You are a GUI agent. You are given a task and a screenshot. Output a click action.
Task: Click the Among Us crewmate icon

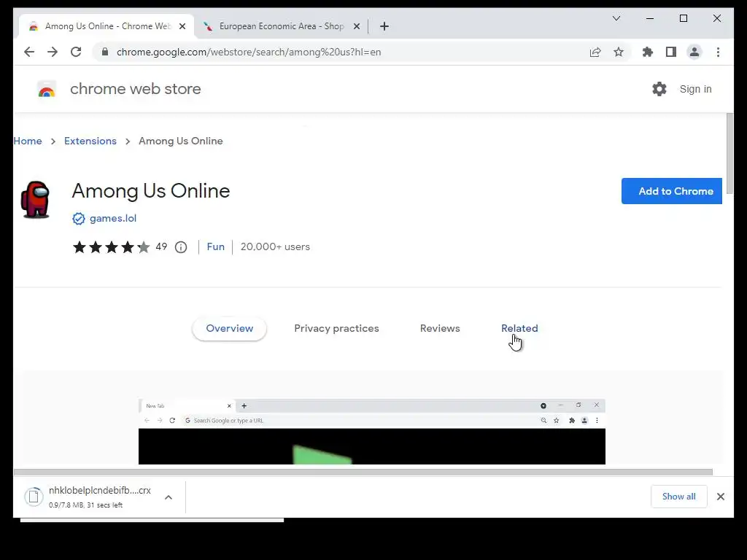(36, 200)
